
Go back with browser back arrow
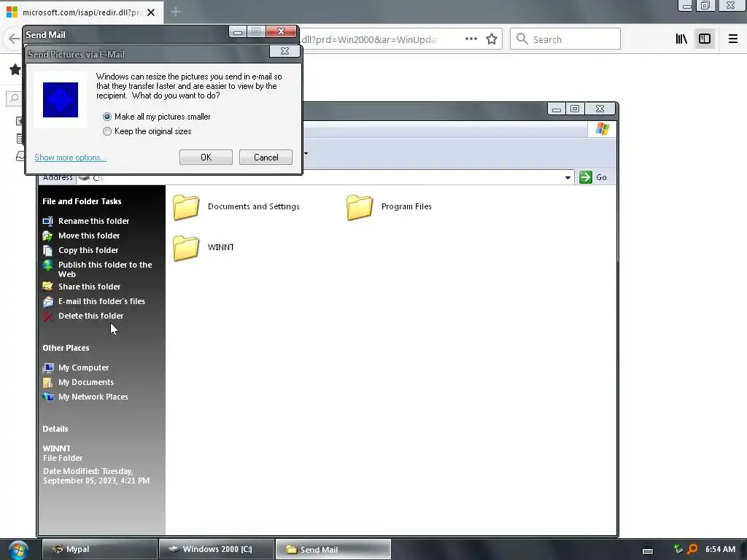coord(14,39)
